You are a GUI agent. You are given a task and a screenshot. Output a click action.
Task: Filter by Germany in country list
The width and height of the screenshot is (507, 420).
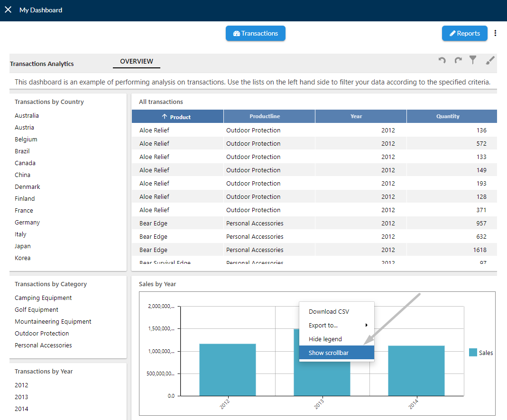click(27, 222)
